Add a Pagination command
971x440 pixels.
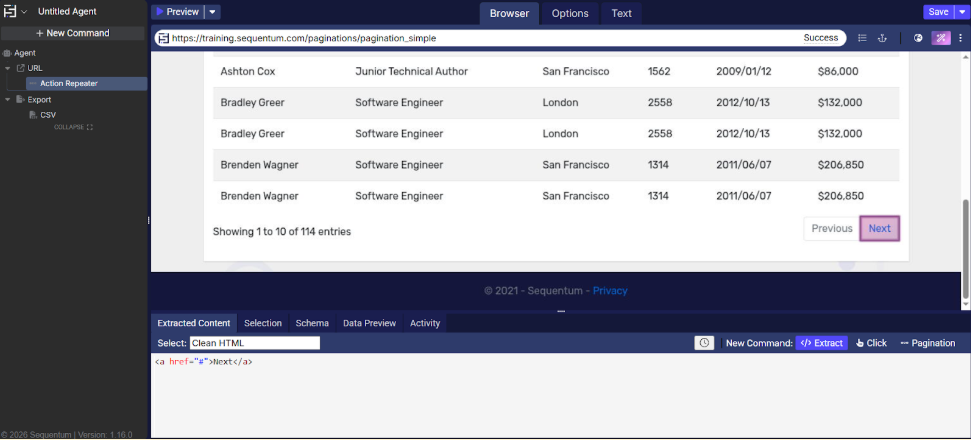pyautogui.click(x=927, y=343)
